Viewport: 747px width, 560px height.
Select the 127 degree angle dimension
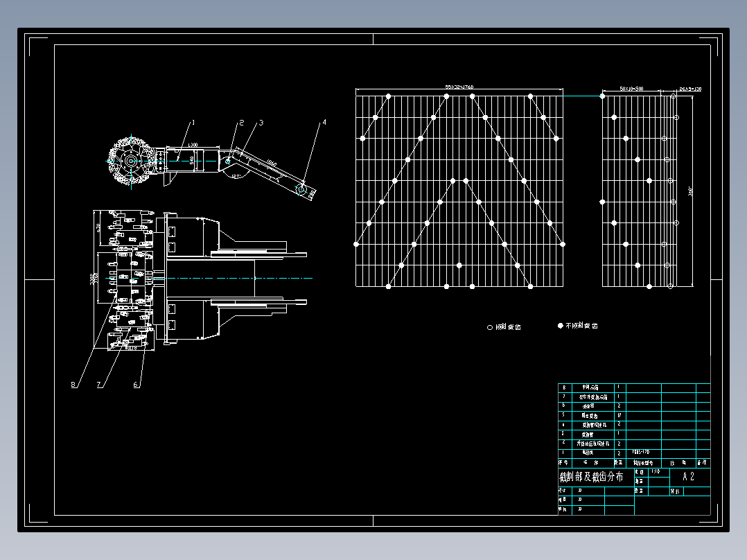[236, 176]
